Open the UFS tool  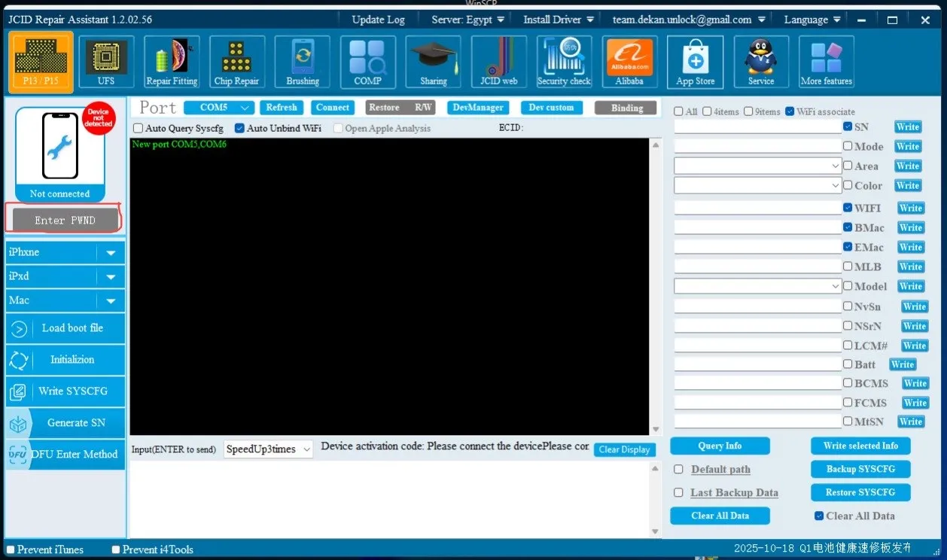(x=106, y=62)
